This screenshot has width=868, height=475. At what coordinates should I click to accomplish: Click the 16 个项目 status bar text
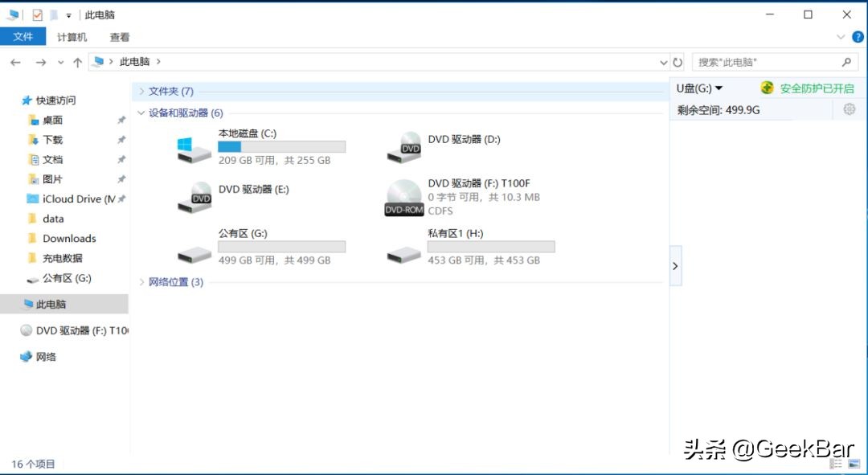pyautogui.click(x=33, y=464)
